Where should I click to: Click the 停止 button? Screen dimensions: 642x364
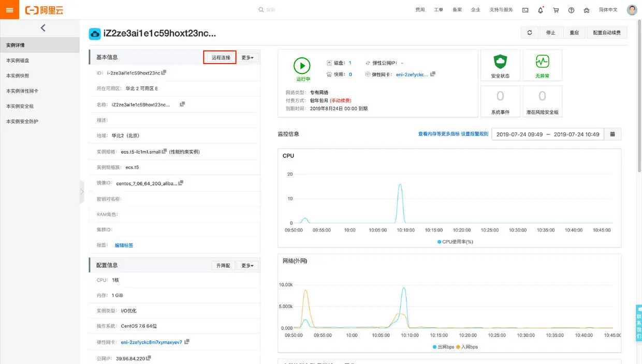point(551,33)
